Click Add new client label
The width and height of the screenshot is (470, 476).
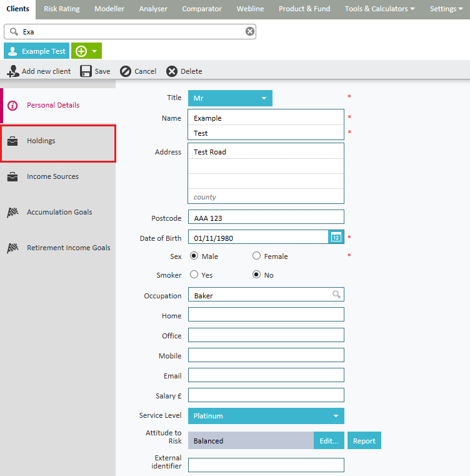coord(46,71)
